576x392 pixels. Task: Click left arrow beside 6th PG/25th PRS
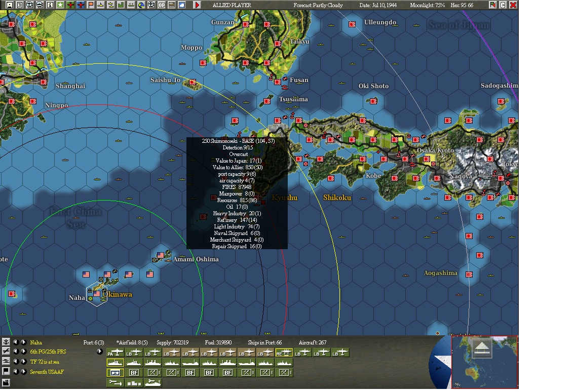[16, 351]
